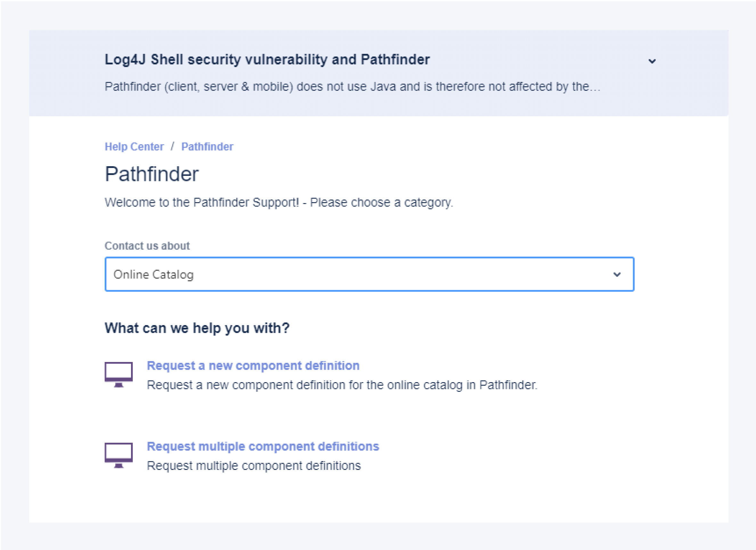Open the Pathfinder breadcrumb link
This screenshot has height=550, width=756.
[x=207, y=146]
